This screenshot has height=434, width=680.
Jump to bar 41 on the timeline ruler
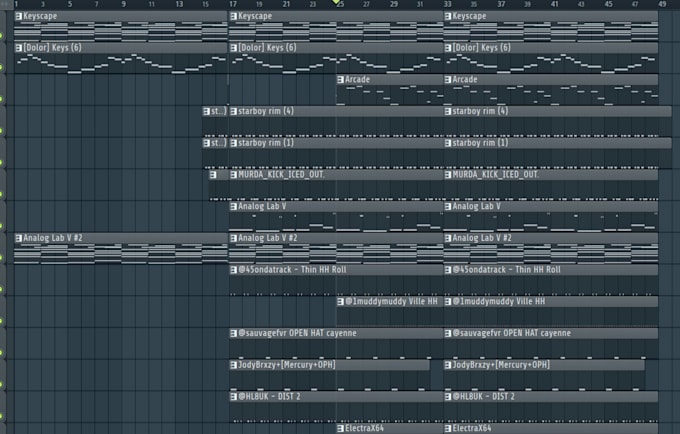point(555,4)
